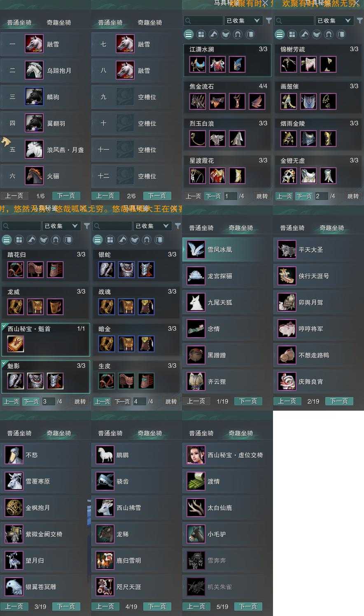Select the 九尾天狐 fox mount icon
The height and width of the screenshot is (616, 364).
tap(196, 302)
